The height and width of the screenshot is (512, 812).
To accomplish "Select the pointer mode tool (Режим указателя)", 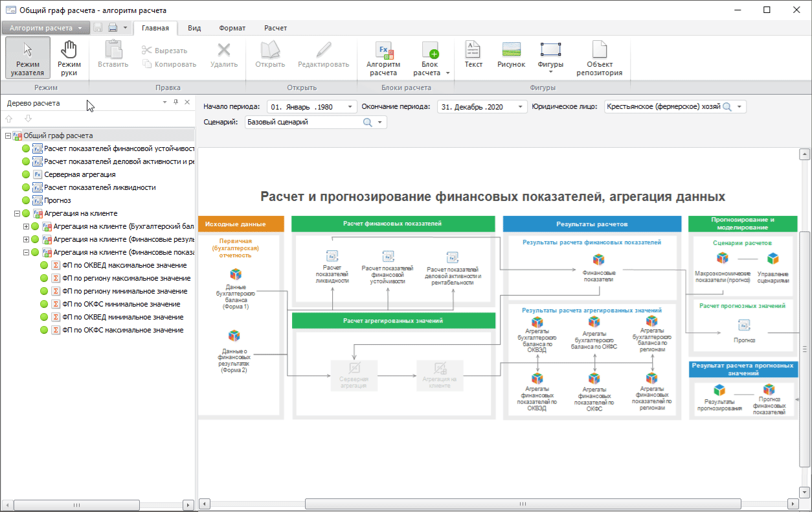I will coord(28,58).
